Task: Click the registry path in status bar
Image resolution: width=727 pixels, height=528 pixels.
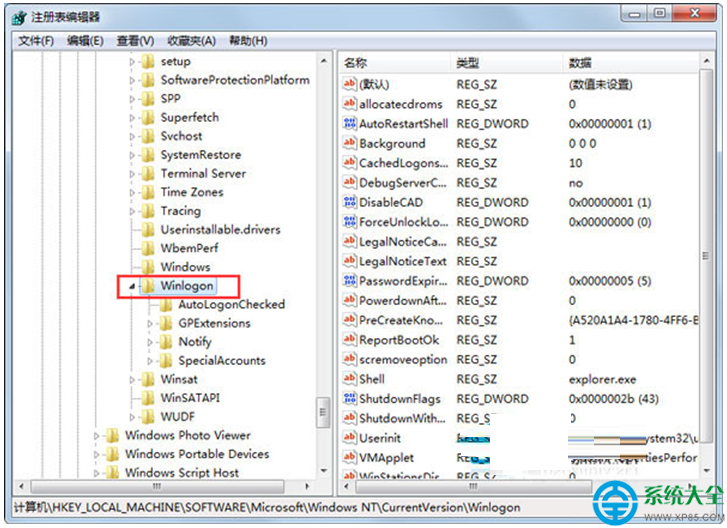Action: 267,507
